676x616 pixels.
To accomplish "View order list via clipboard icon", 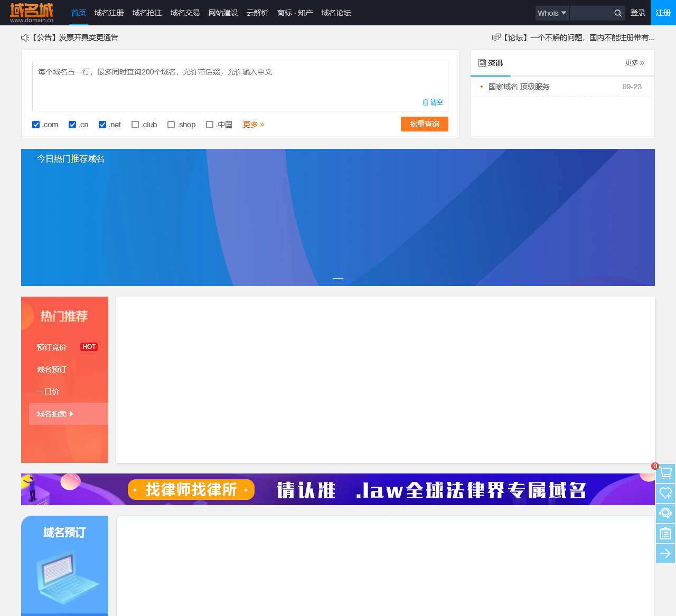I will click(x=665, y=534).
